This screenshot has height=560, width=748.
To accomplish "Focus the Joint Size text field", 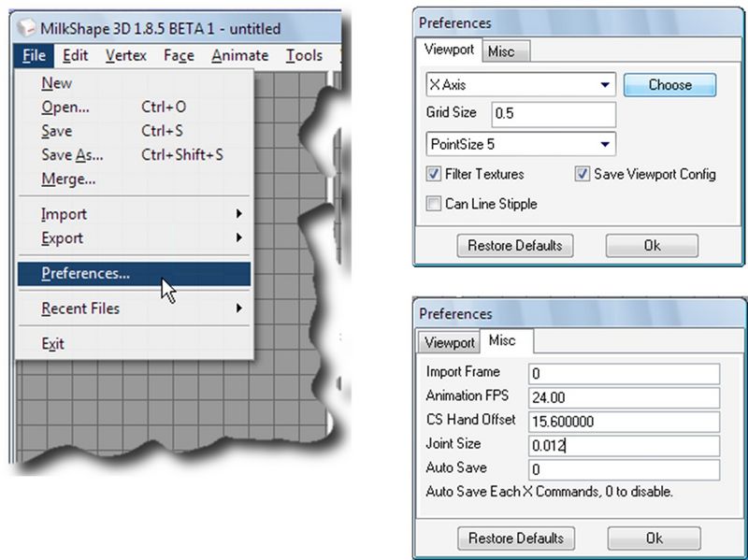I will [624, 446].
